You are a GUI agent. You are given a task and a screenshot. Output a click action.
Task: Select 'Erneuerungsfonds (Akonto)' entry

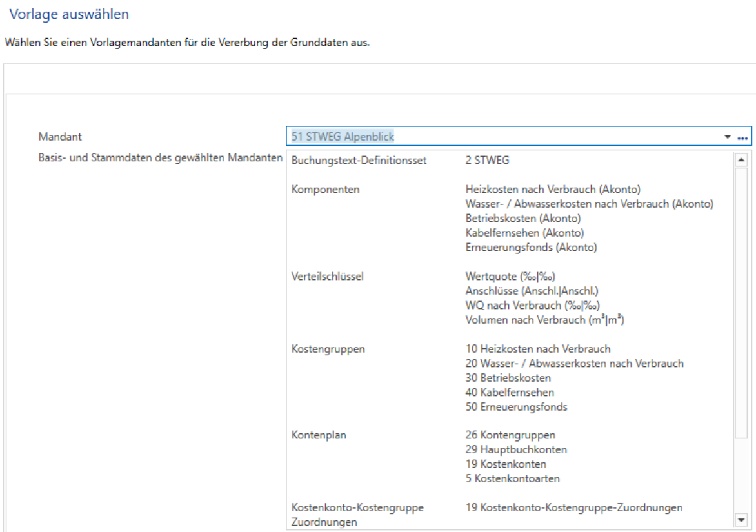(532, 247)
